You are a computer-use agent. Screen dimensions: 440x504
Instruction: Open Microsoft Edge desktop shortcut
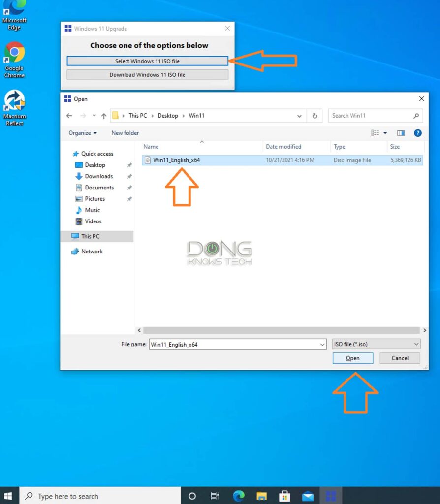coord(14,15)
